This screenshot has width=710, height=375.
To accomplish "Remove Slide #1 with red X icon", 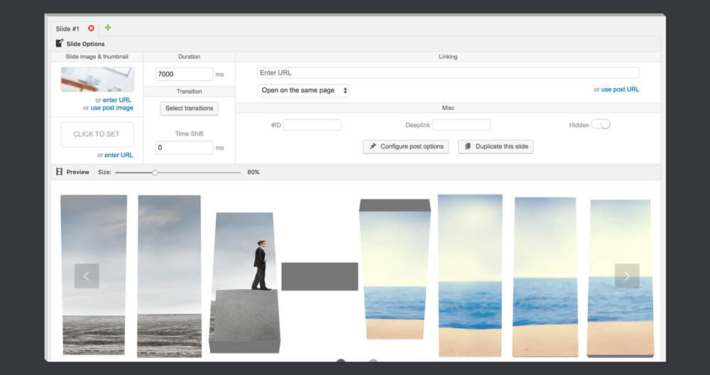I will pos(91,28).
